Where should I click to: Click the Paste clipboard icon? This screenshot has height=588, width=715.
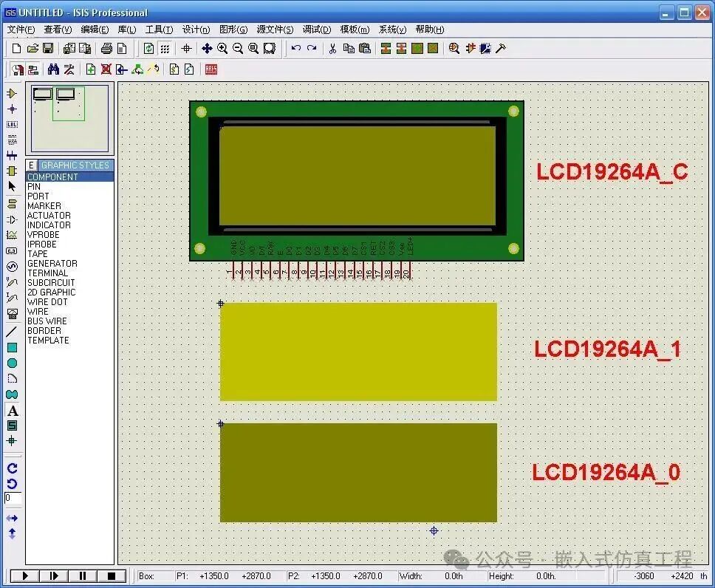[365, 48]
